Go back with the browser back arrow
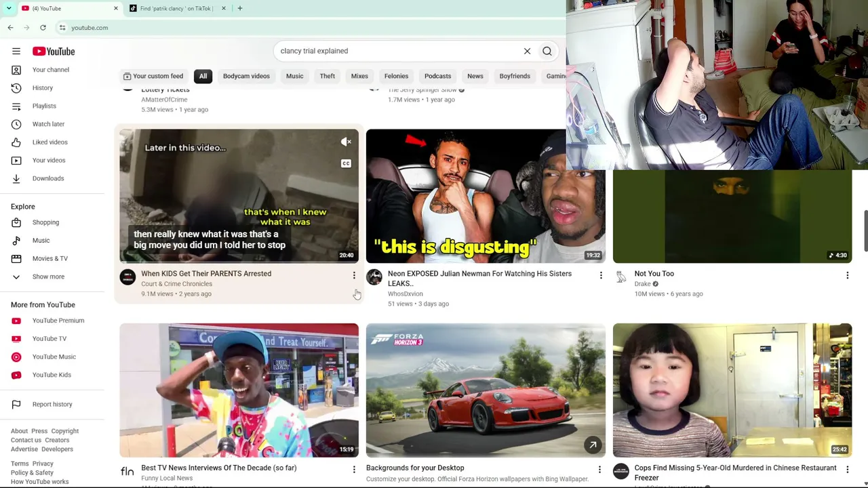The width and height of the screenshot is (868, 488). pos(10,28)
